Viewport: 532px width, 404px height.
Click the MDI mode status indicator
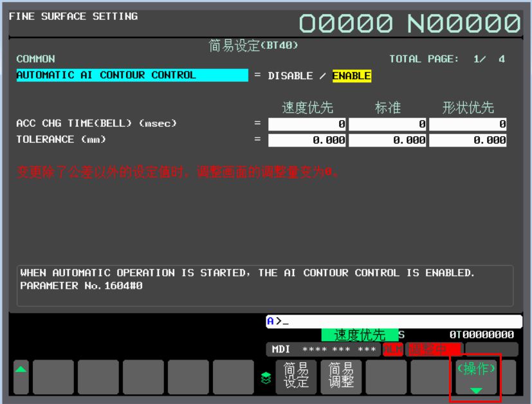pyautogui.click(x=281, y=349)
